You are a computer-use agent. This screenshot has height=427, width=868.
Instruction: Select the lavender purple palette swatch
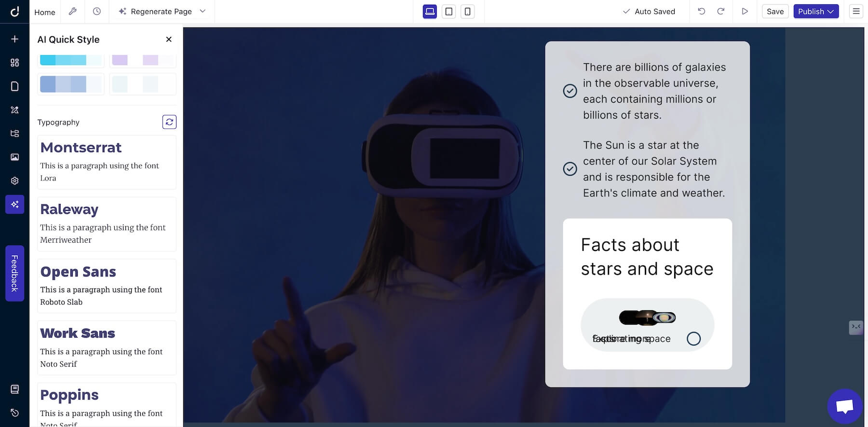(x=143, y=61)
